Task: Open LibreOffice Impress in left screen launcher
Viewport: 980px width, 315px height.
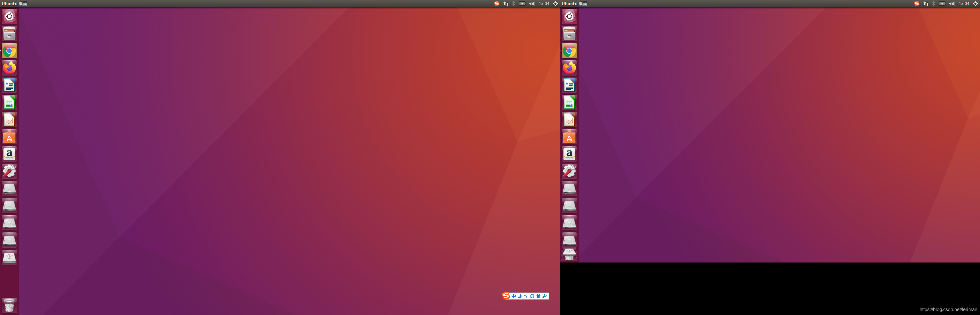Action: pos(9,120)
